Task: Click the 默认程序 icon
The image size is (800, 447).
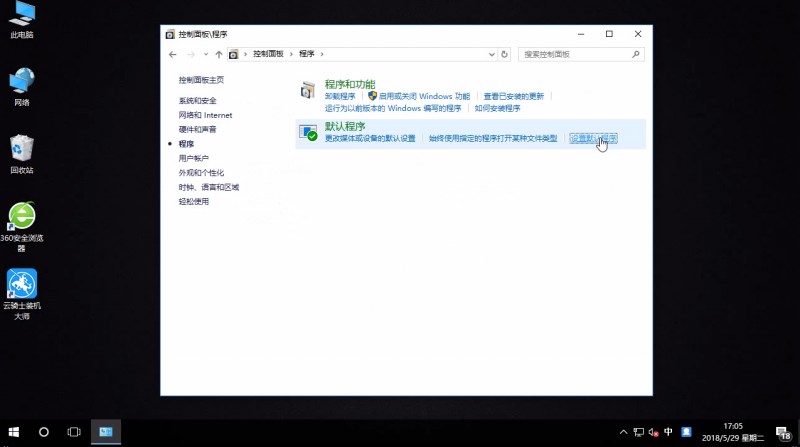Action: (x=308, y=133)
